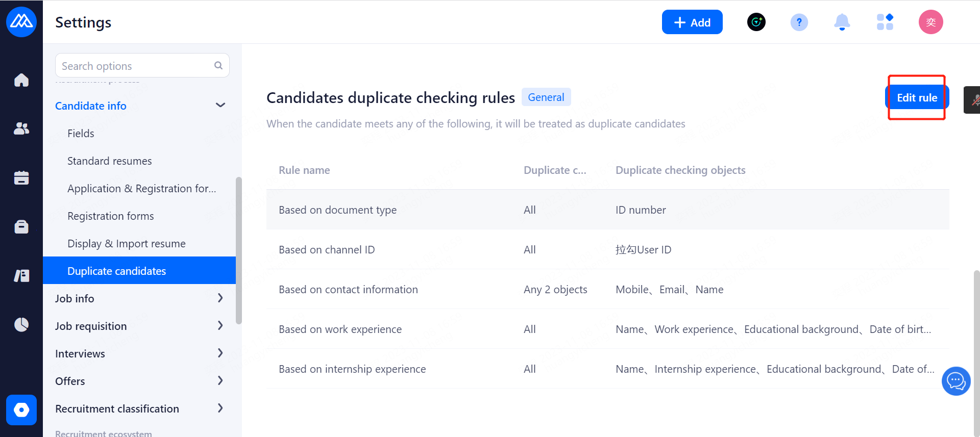Open the help question mark icon
980x437 pixels.
[799, 22]
